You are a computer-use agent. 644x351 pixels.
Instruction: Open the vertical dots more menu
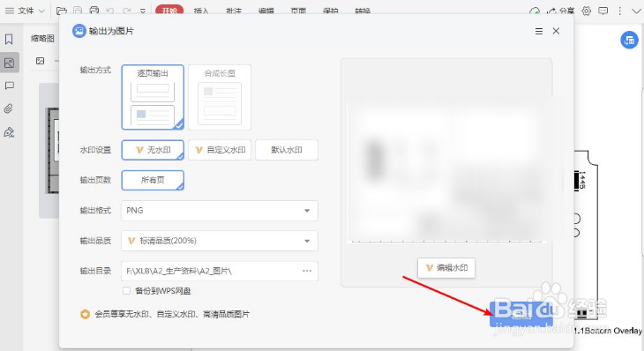(x=619, y=11)
